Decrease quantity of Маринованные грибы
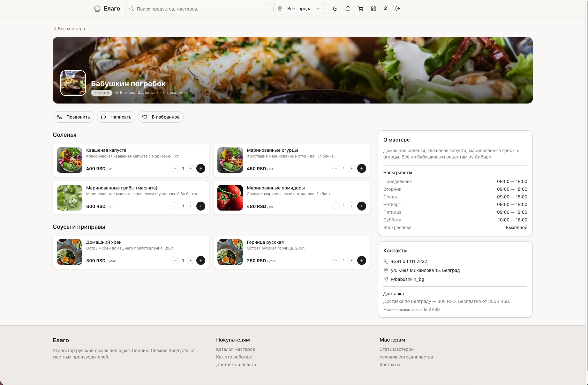This screenshot has width=588, height=385. coord(175,206)
